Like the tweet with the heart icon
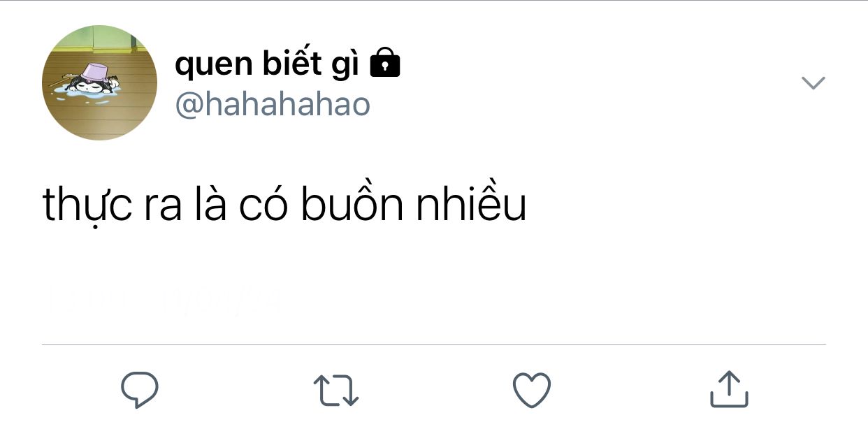Image resolution: width=868 pixels, height=436 pixels. [532, 390]
